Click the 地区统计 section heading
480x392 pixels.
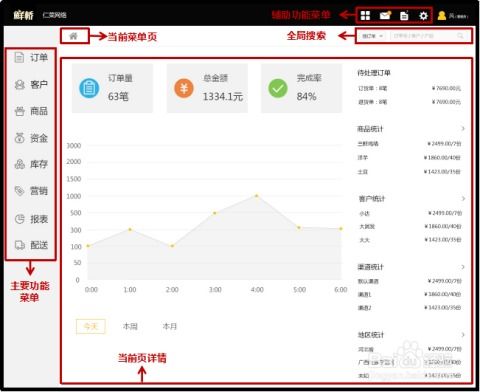[x=371, y=335]
